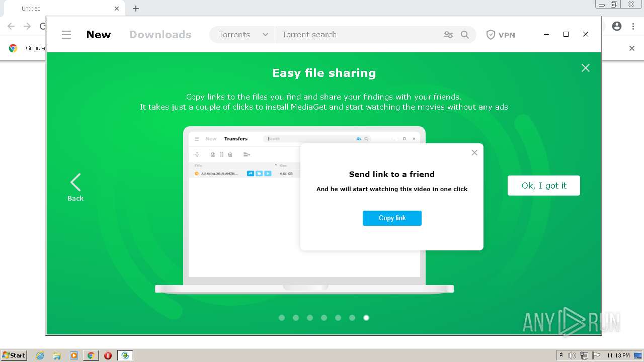Expand the Torrents search type dropdown
The image size is (644, 362).
(243, 35)
